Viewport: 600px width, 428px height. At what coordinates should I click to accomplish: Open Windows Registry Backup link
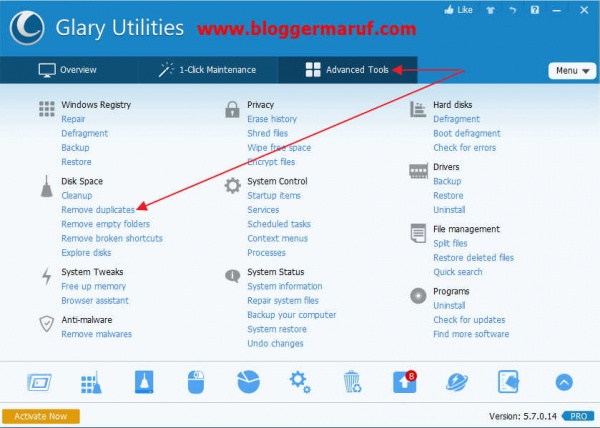point(75,148)
